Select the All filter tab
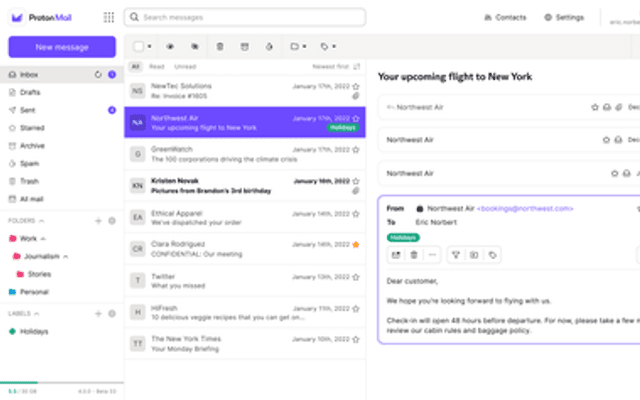Image resolution: width=640 pixels, height=400 pixels. [x=136, y=67]
